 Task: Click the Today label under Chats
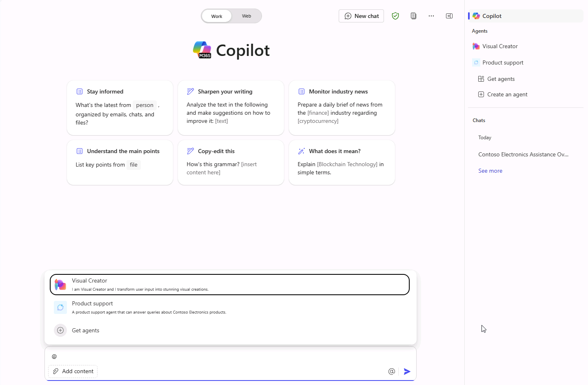pos(485,138)
